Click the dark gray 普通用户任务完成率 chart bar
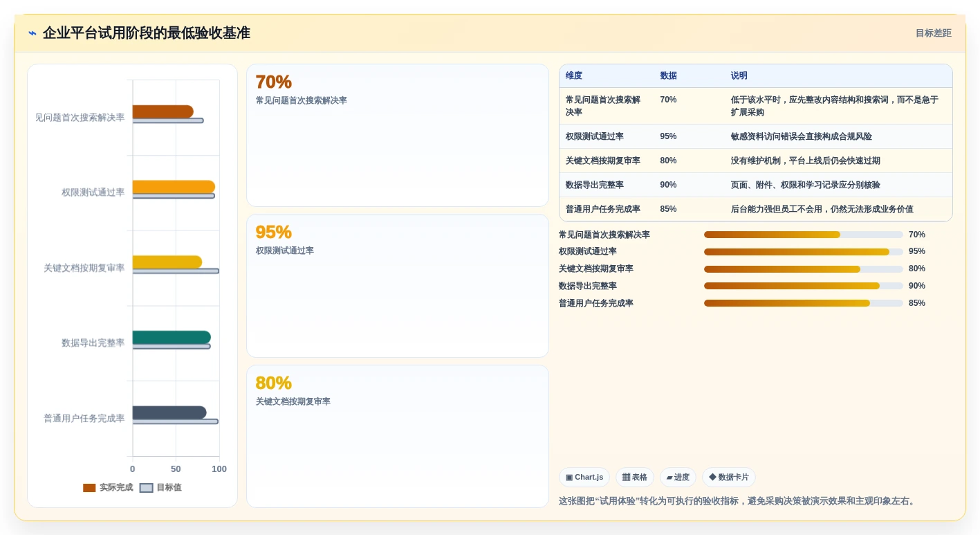 click(169, 412)
